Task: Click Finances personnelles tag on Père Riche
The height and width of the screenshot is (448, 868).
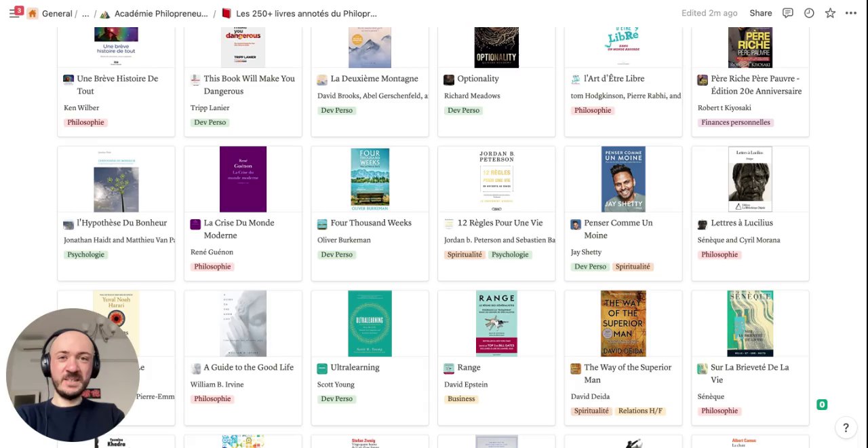Action: (736, 122)
